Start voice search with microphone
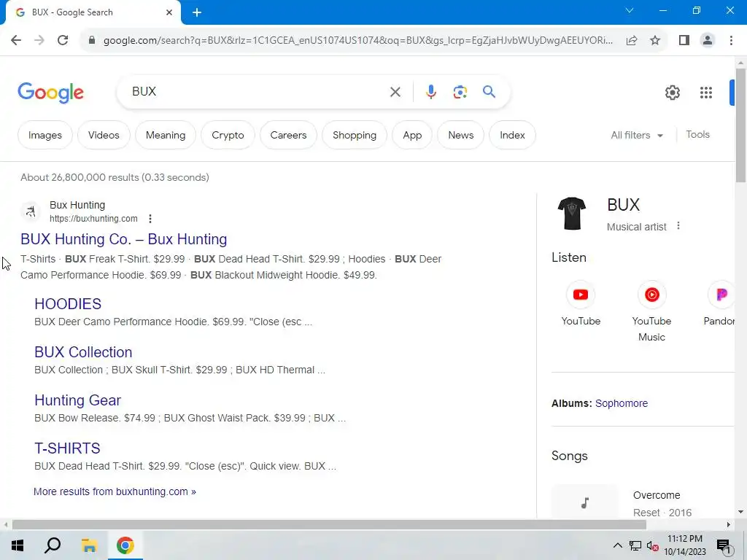The height and width of the screenshot is (560, 747). point(430,92)
